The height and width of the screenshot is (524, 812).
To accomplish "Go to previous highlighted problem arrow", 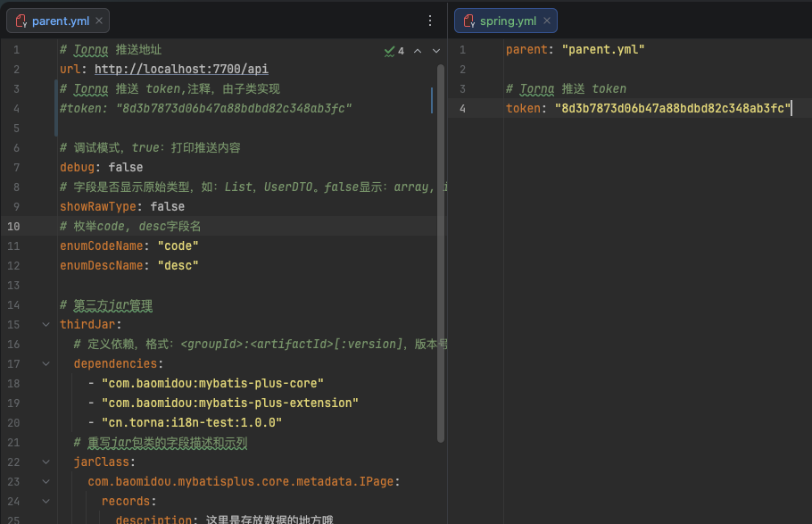I will click(418, 51).
